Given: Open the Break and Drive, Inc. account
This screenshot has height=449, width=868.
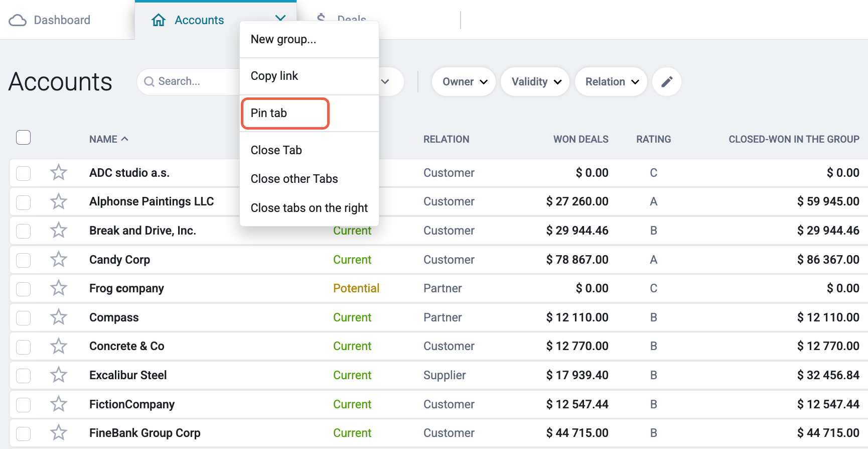Looking at the screenshot, I should point(142,231).
